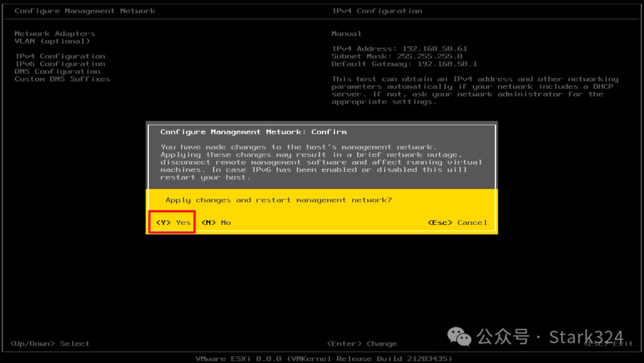Select VLAN (optional) menu entry

click(52, 41)
